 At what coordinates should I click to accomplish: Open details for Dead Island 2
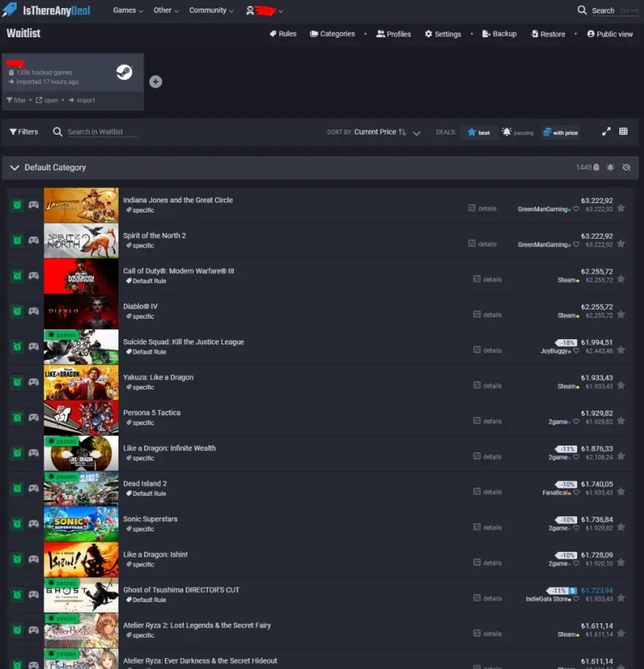pyautogui.click(x=487, y=492)
